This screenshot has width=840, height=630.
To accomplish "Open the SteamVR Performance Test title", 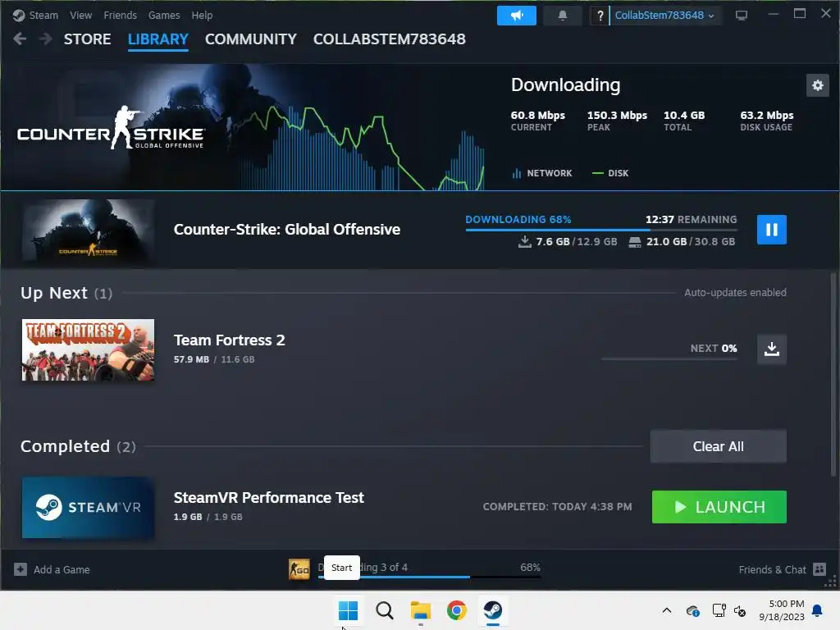I will point(269,498).
